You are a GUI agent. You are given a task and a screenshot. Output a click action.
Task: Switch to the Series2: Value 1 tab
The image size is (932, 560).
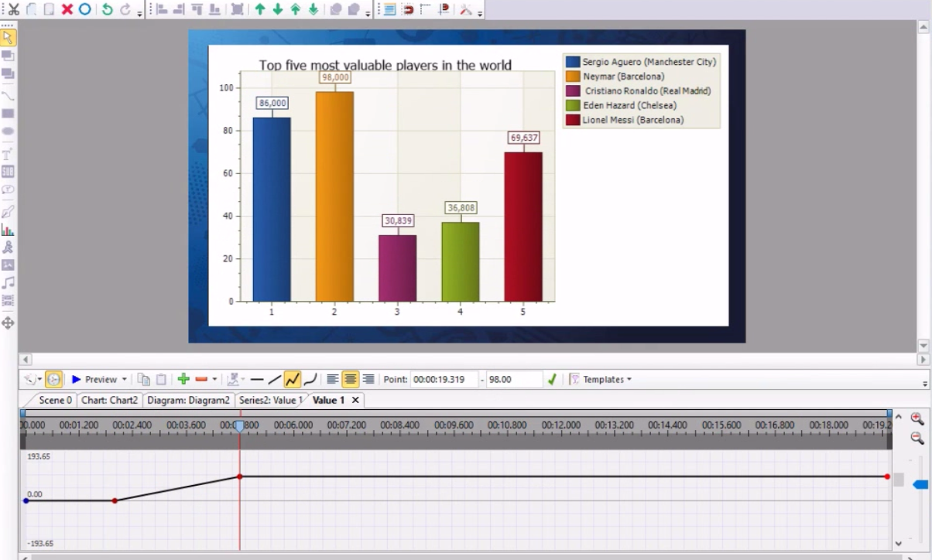click(x=270, y=400)
